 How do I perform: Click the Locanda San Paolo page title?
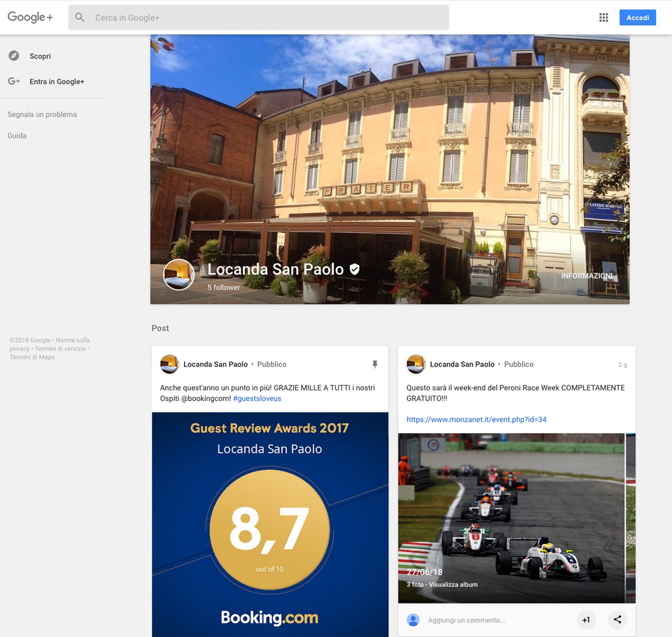[276, 269]
